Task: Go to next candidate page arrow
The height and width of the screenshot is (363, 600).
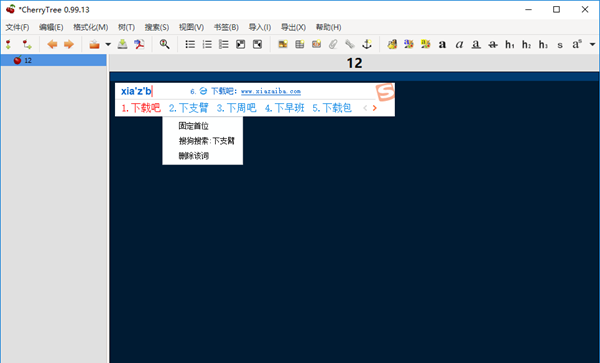Action: 375,108
